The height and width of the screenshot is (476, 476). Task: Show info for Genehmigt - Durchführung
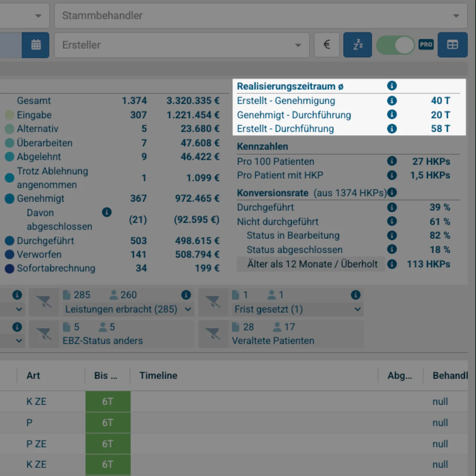392,115
